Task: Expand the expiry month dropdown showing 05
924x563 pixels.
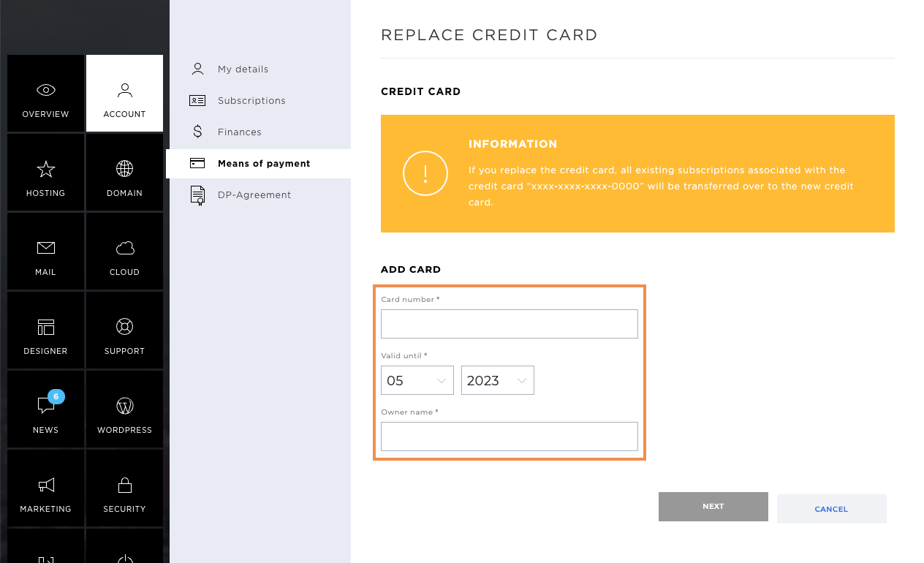Action: [417, 380]
